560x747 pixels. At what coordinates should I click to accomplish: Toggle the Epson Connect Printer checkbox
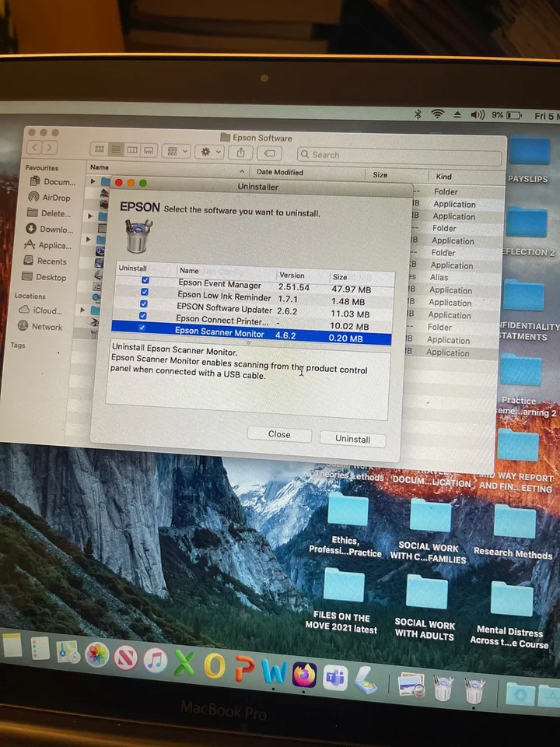(x=143, y=315)
